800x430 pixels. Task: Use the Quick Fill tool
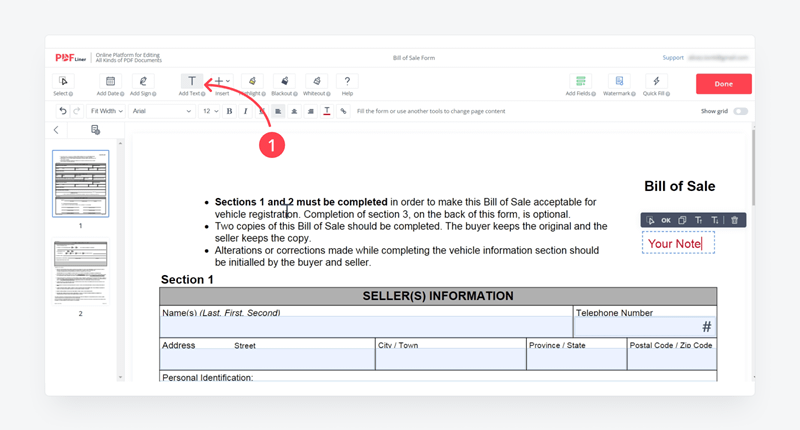pos(656,82)
